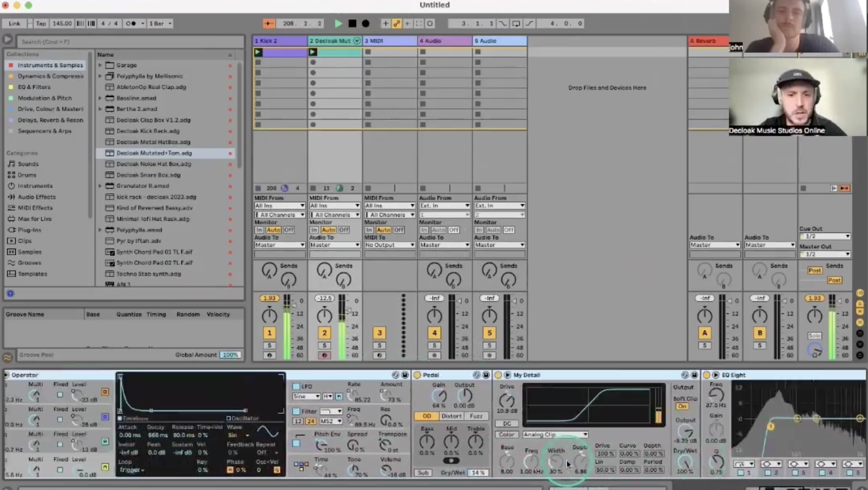
Task: Arm track 4 Audio for recording
Action: [434, 355]
